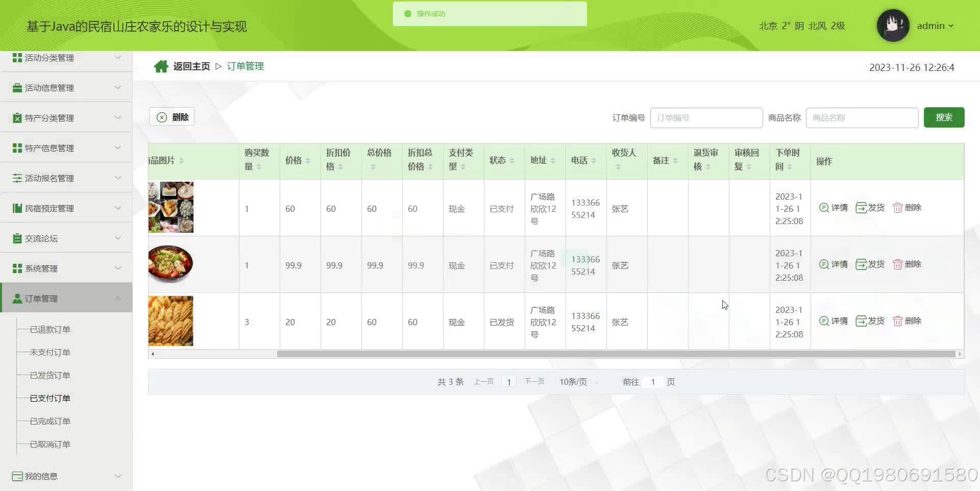Click the home icon beside 返回主页
Viewport: 980px width, 491px height.
161,66
